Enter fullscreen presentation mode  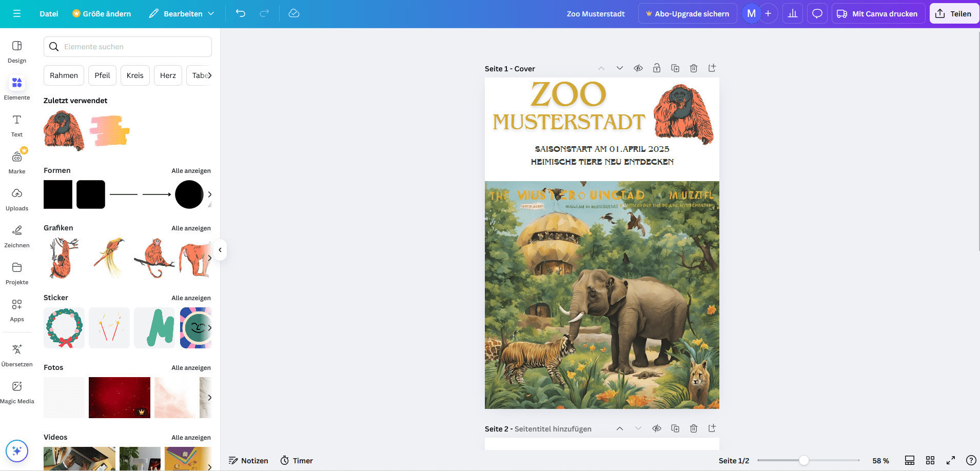click(x=950, y=460)
